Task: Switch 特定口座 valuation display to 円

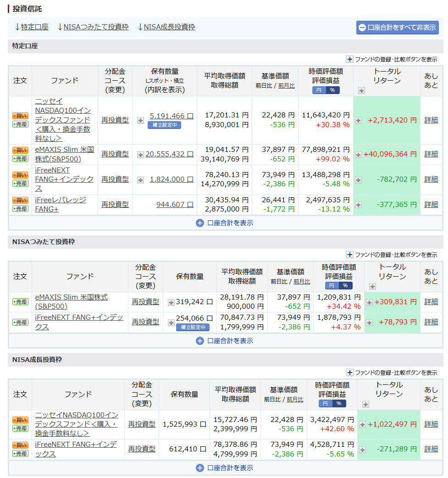Action: tap(319, 90)
